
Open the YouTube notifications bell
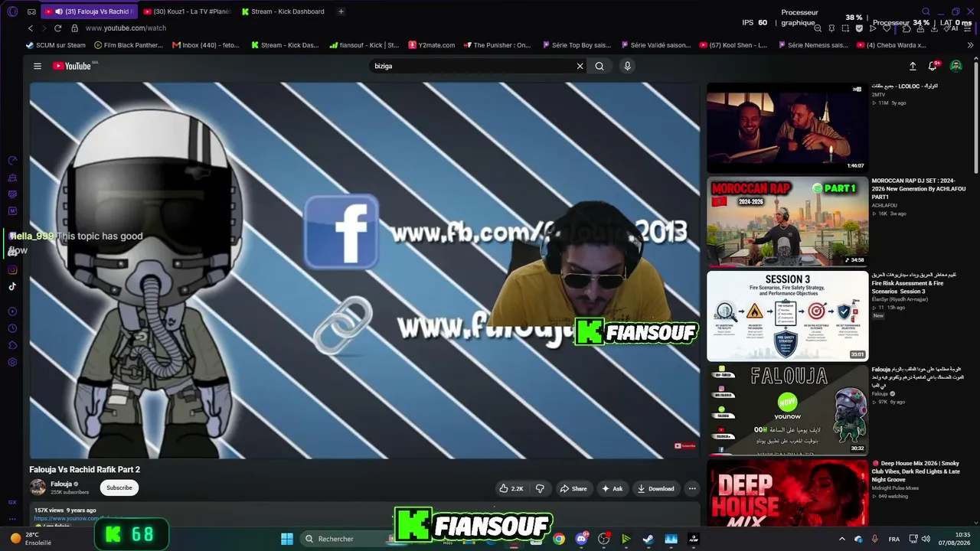click(x=933, y=66)
